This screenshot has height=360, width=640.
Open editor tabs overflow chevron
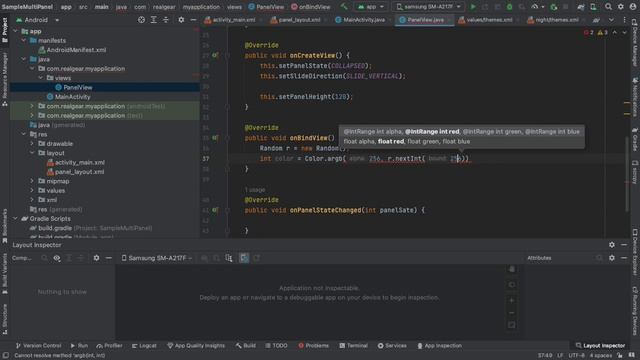pos(611,20)
